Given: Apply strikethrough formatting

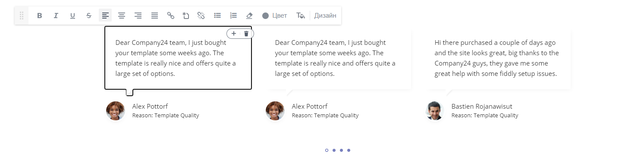Looking at the screenshot, I should (89, 16).
